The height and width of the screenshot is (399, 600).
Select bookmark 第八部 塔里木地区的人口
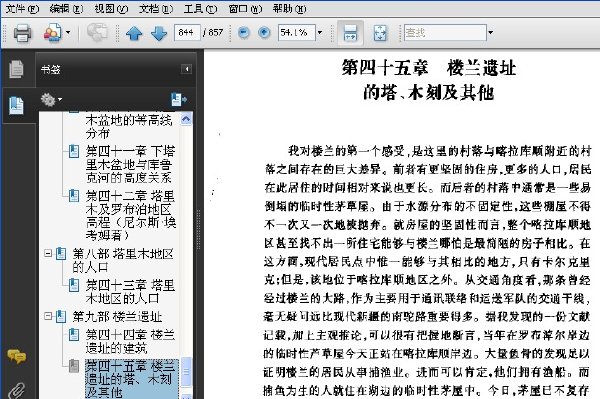(122, 260)
